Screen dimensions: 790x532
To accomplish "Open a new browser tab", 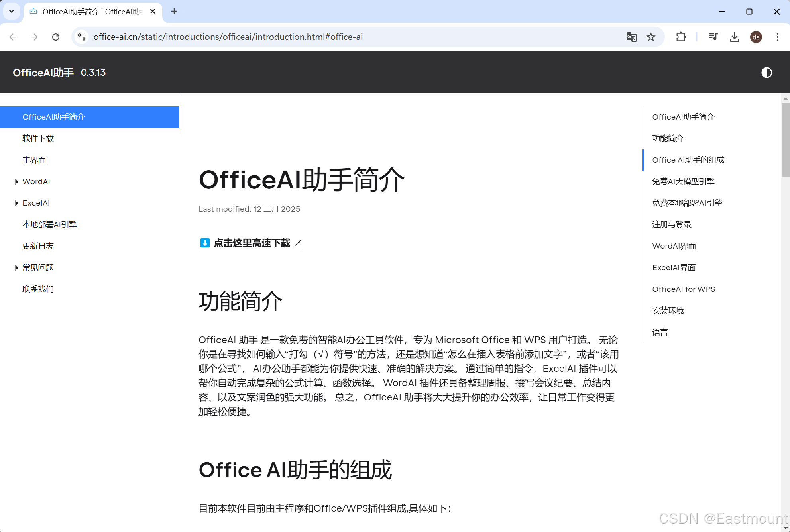I will (174, 11).
